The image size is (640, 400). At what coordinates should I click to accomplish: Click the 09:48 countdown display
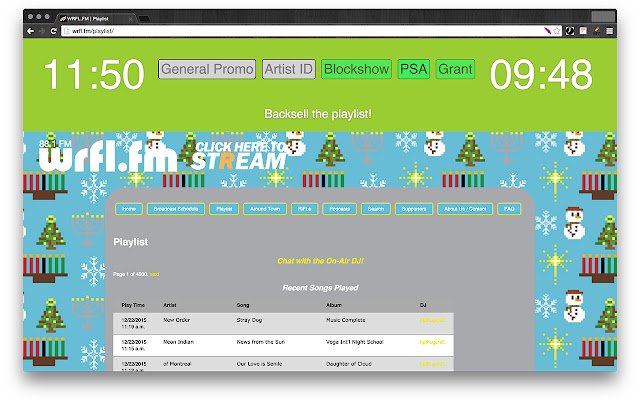tap(541, 74)
